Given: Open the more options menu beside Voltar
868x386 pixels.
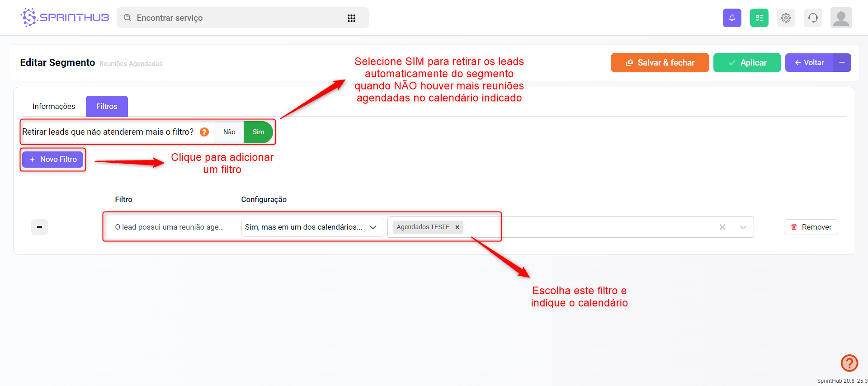Looking at the screenshot, I should [x=842, y=62].
